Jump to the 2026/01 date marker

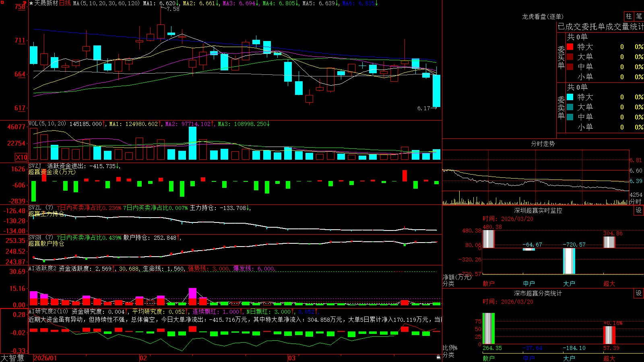pyautogui.click(x=45, y=358)
